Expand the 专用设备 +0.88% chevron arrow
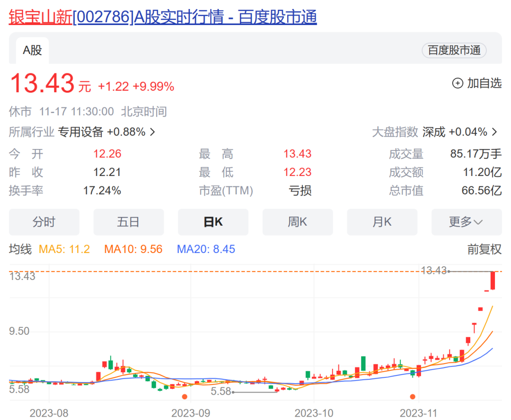Screen dimensions: 511x420 click(152, 132)
